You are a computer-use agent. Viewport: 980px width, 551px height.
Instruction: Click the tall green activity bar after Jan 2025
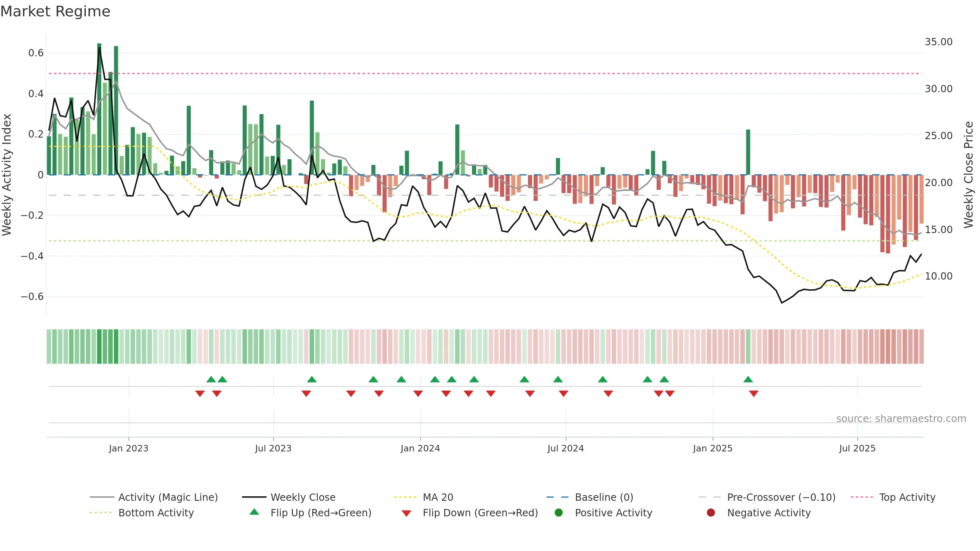tap(748, 152)
